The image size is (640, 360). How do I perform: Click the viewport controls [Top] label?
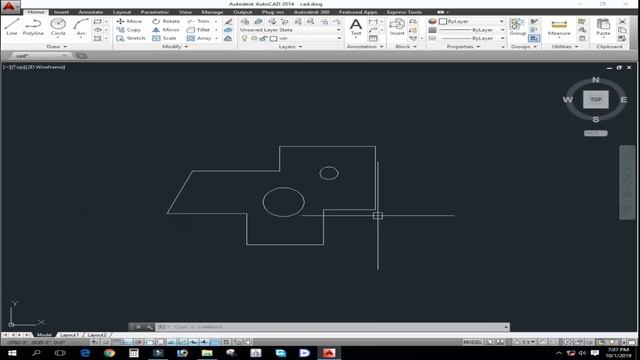coord(18,67)
